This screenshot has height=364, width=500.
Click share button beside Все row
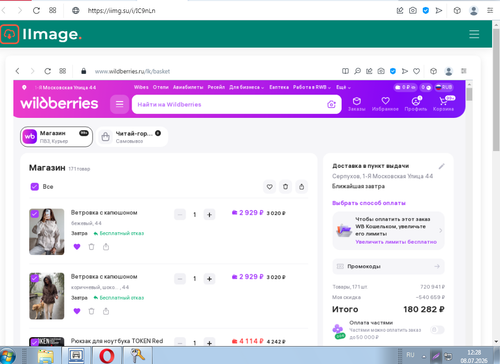pos(301,187)
